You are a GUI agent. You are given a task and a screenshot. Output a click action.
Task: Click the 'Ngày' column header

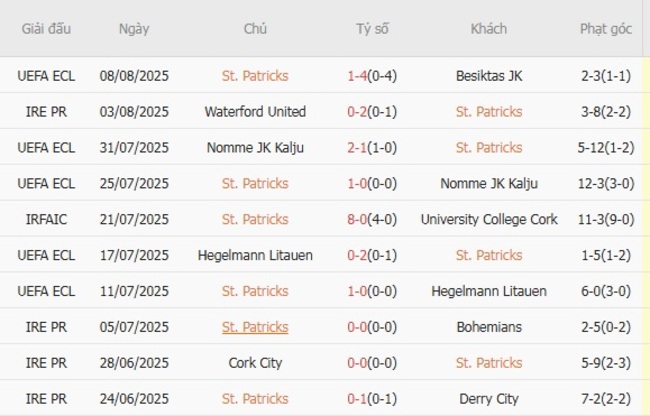pyautogui.click(x=133, y=29)
